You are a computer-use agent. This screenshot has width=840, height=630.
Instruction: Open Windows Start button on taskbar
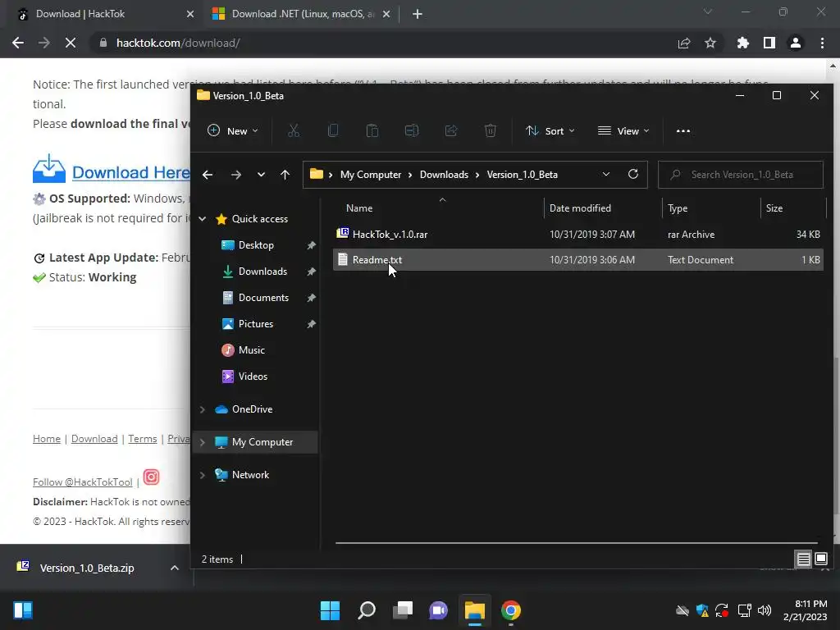point(330,610)
